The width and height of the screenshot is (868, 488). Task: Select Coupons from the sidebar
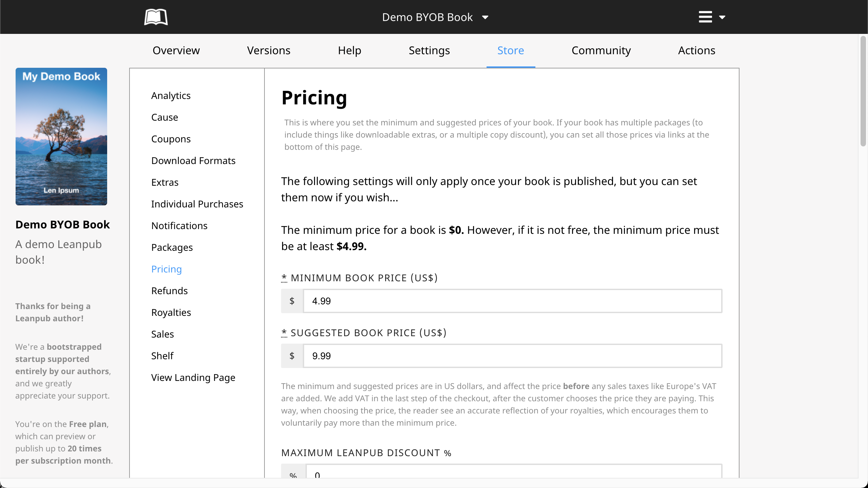coord(171,139)
